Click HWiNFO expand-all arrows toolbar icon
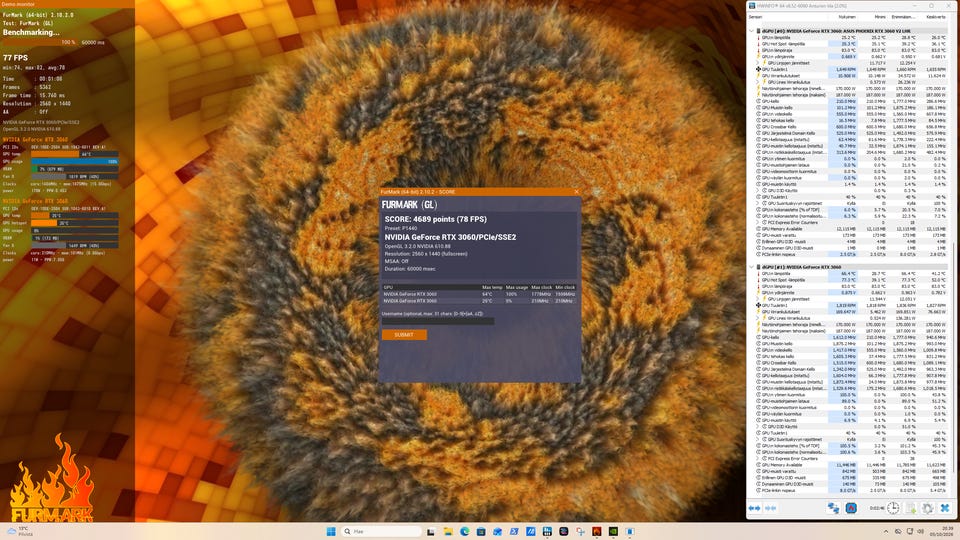 coord(754,508)
